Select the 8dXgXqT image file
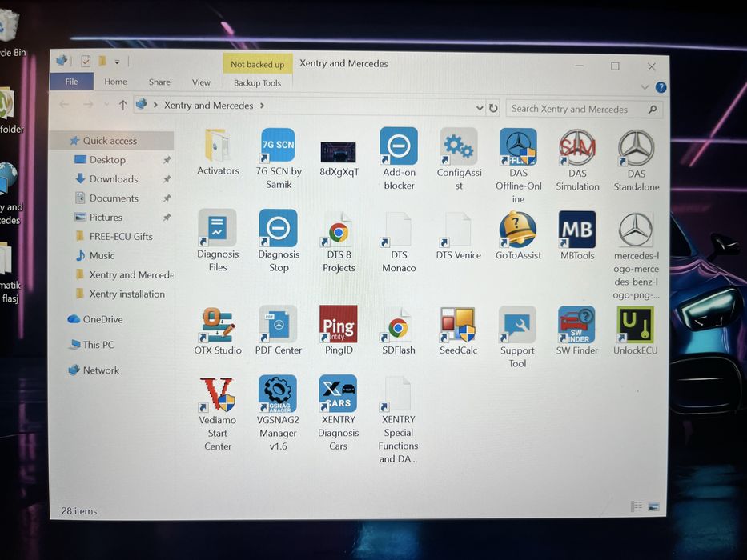Screen dimensions: 747x560 (x=339, y=158)
